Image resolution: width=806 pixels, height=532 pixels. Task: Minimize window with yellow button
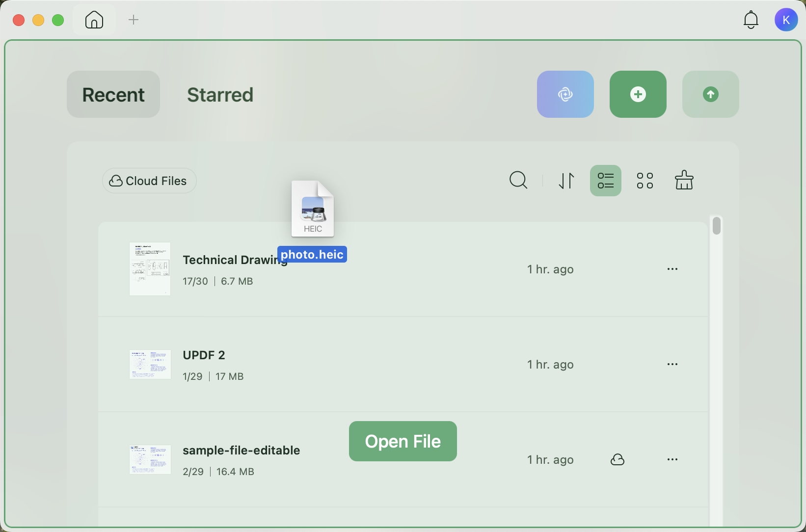tap(38, 20)
